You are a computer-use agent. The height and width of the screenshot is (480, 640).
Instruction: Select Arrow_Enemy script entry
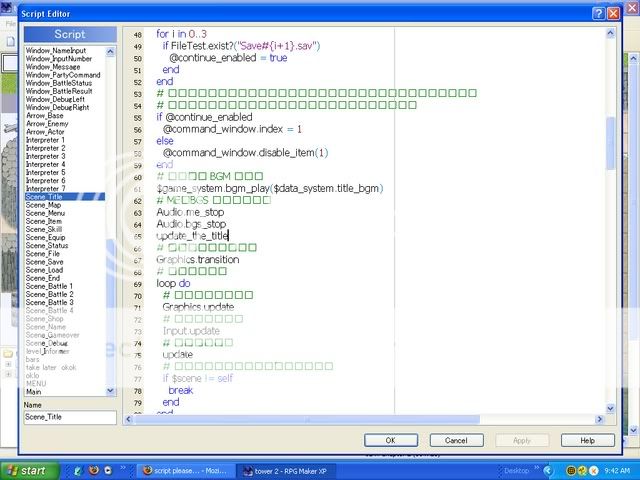pyautogui.click(x=47, y=123)
